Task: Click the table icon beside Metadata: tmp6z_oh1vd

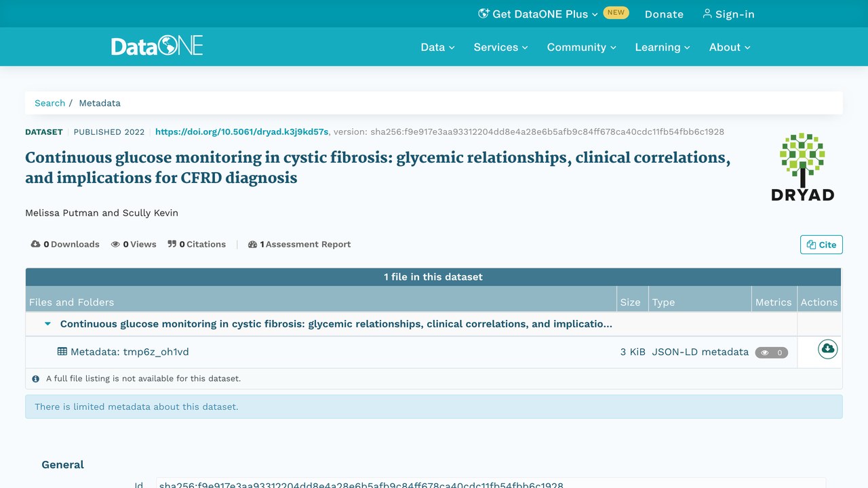Action: (62, 352)
